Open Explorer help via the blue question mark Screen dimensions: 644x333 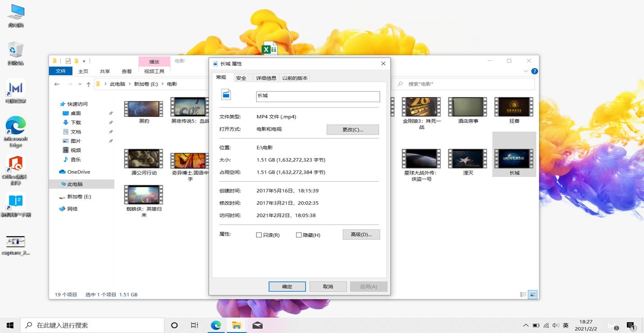coord(535,71)
